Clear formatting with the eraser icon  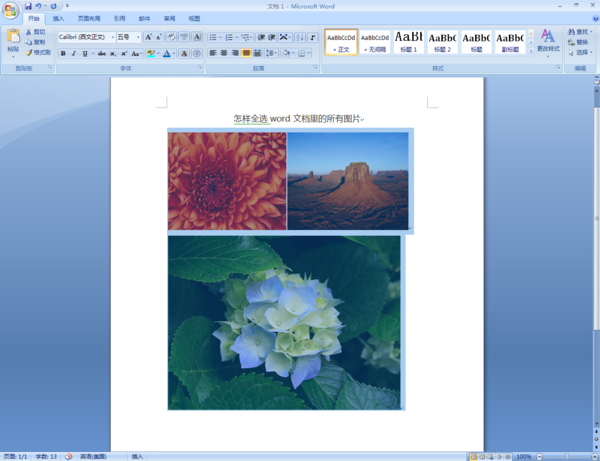171,37
